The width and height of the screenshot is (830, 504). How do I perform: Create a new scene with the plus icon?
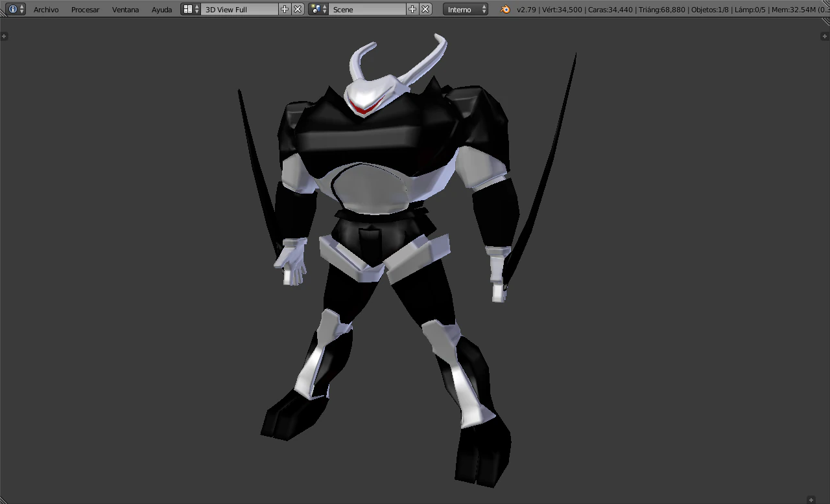click(x=413, y=9)
